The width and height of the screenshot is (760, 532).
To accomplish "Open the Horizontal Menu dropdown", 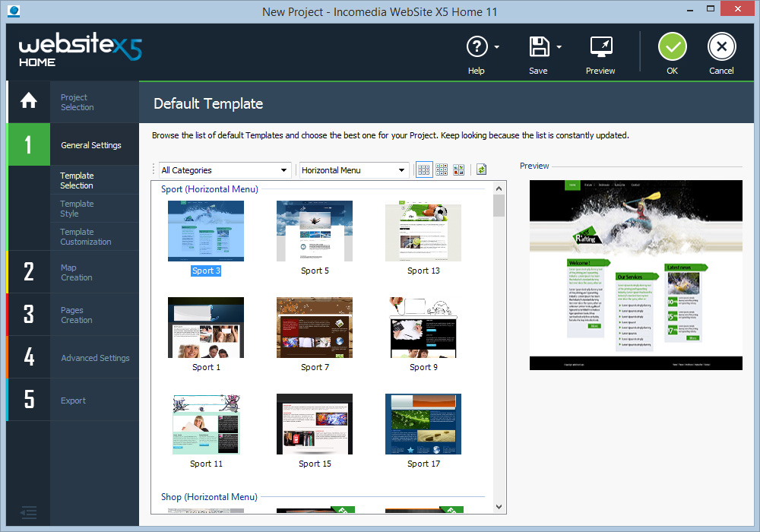I will tap(353, 170).
